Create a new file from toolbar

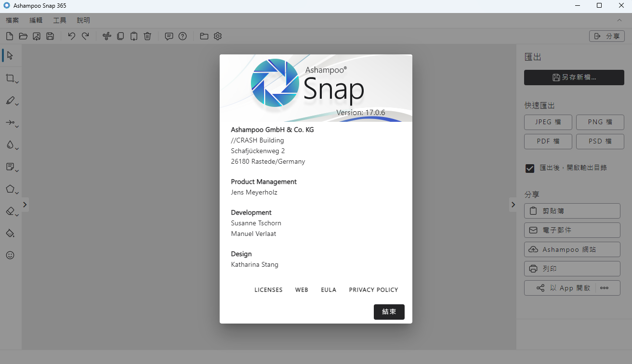(10, 36)
